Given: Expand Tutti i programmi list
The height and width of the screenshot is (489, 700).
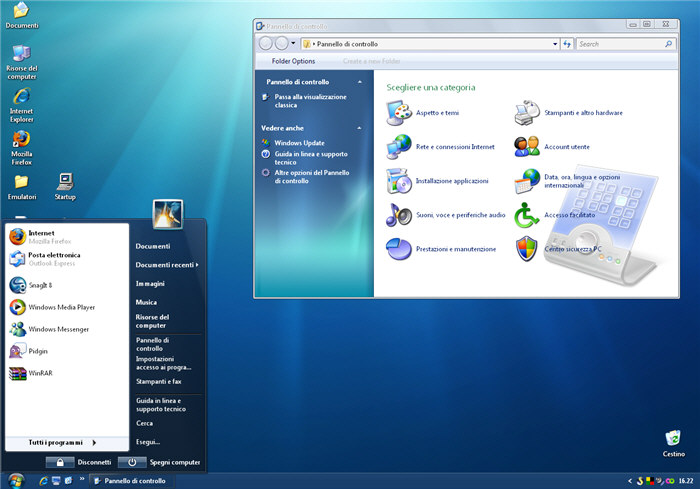Looking at the screenshot, I should pyautogui.click(x=67, y=443).
